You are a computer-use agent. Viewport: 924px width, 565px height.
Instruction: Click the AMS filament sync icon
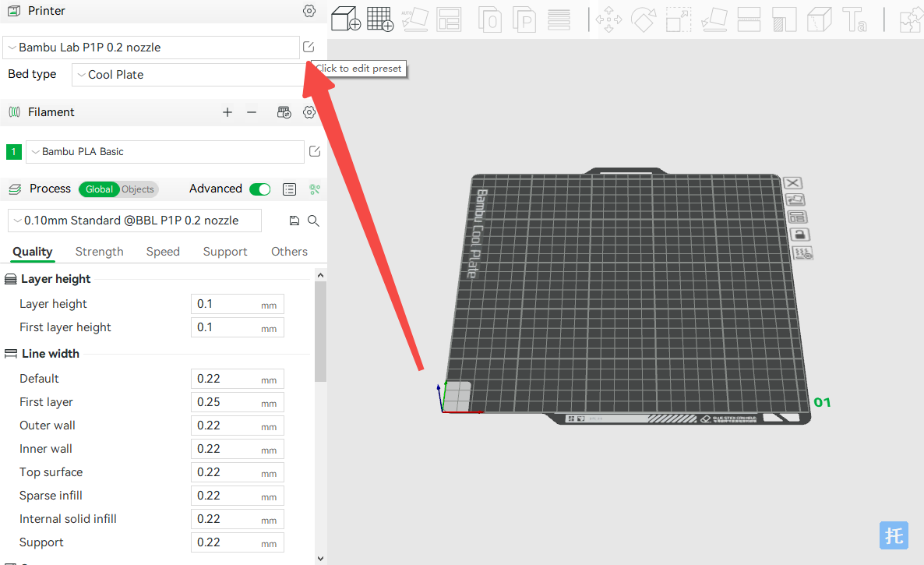pyautogui.click(x=284, y=112)
